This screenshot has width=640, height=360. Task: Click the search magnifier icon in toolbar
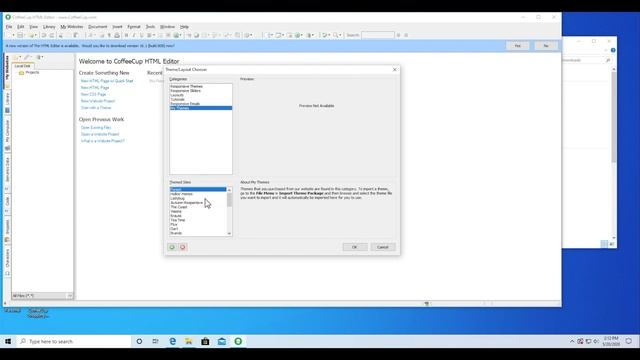(336, 35)
